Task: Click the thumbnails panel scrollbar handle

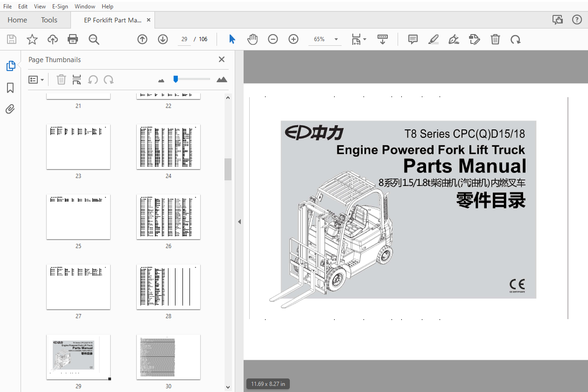Action: [228, 169]
